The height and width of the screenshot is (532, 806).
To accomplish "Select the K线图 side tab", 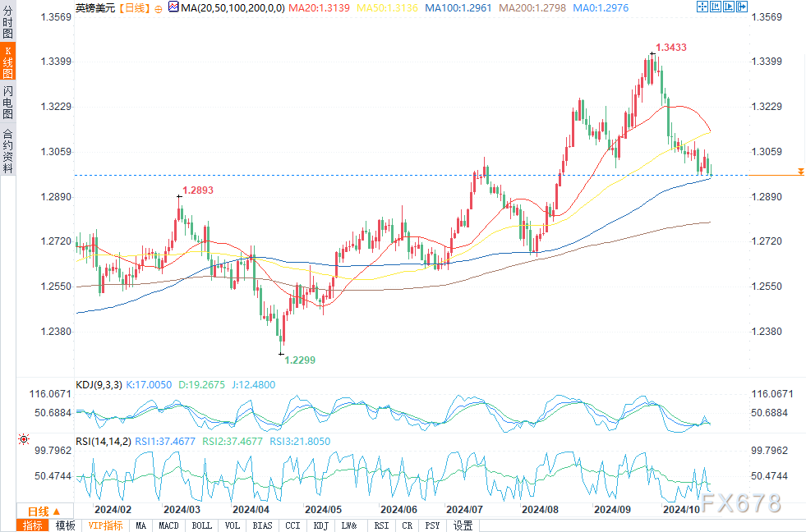I will pos(7,62).
